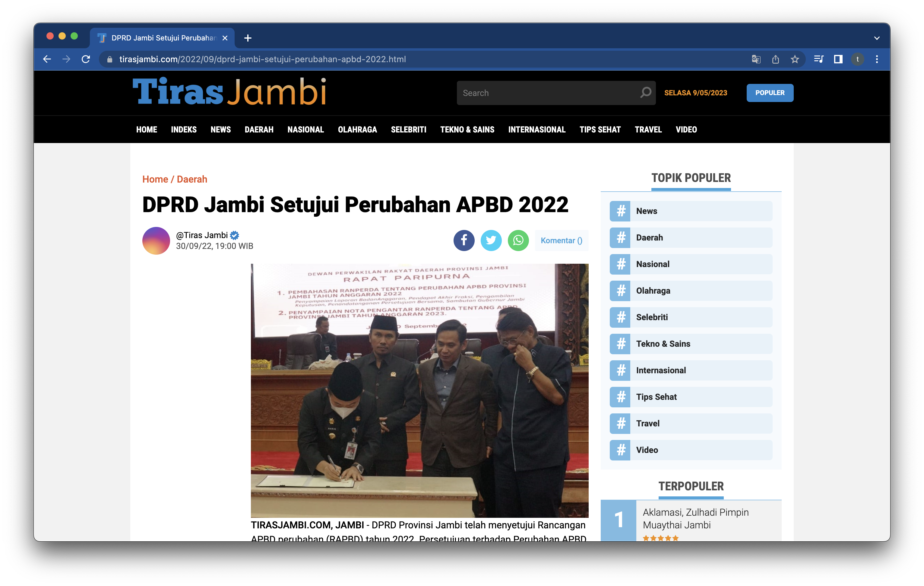This screenshot has width=924, height=586.
Task: Click the Tiras Jambi author avatar
Action: [x=156, y=240]
